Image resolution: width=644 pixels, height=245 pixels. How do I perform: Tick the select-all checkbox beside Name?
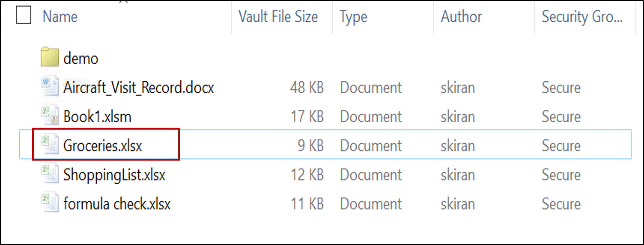(x=23, y=15)
